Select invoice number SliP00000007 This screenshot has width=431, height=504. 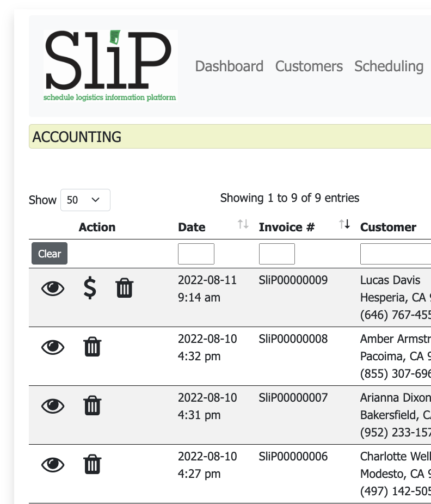tap(293, 398)
